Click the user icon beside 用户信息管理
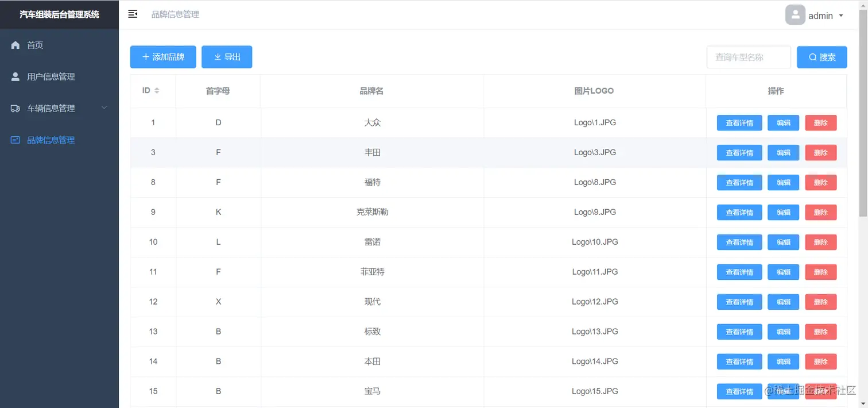The width and height of the screenshot is (868, 408). point(15,76)
